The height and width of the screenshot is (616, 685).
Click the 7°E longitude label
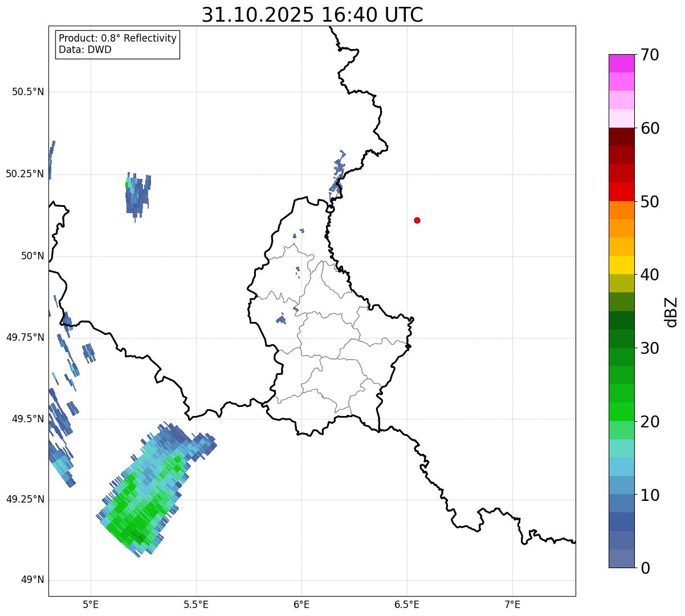coord(512,604)
